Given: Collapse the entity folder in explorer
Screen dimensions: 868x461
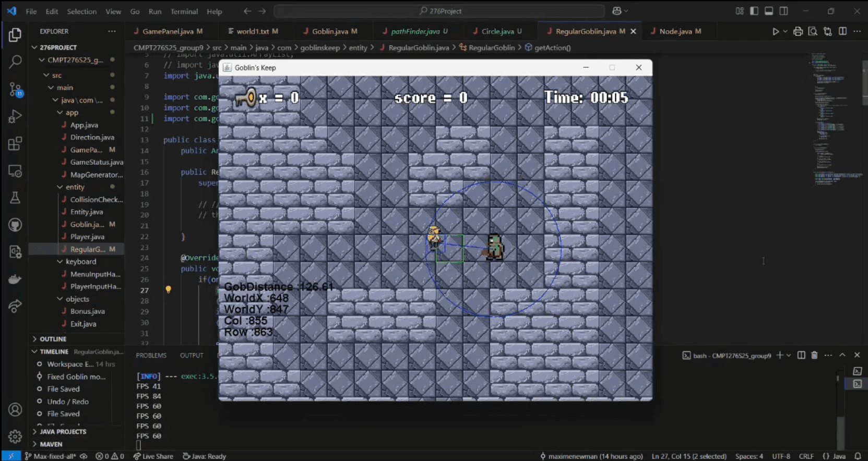Looking at the screenshot, I should (75, 187).
